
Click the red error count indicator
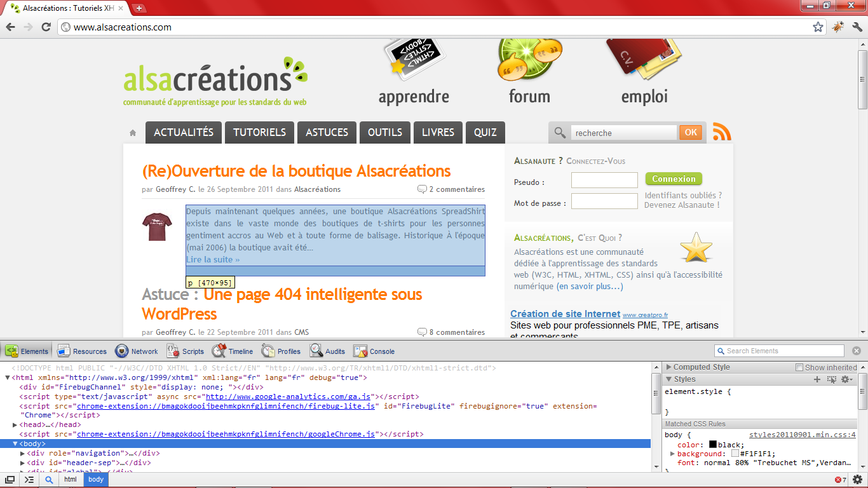840,480
